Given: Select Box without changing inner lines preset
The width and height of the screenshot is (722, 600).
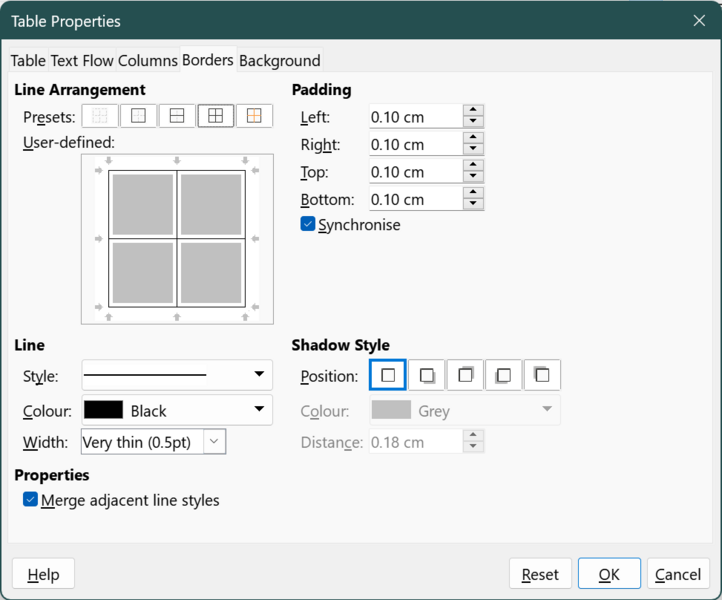Looking at the screenshot, I should pos(254,116).
